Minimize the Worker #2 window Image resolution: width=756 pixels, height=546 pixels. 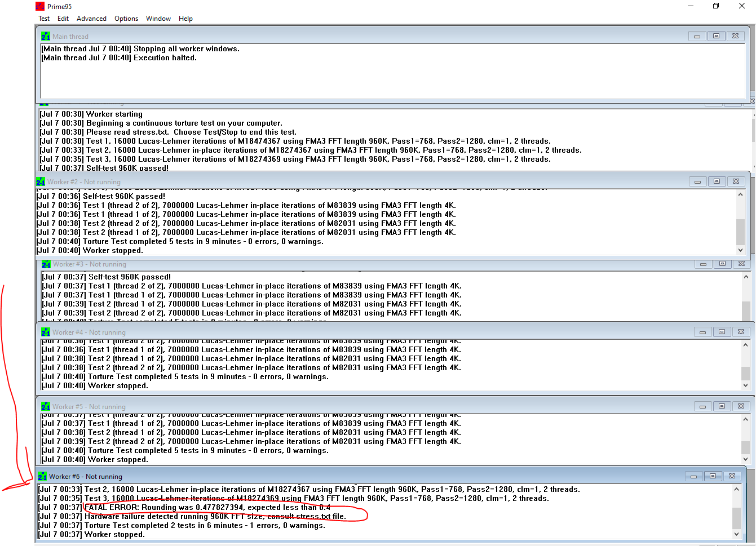pos(697,181)
